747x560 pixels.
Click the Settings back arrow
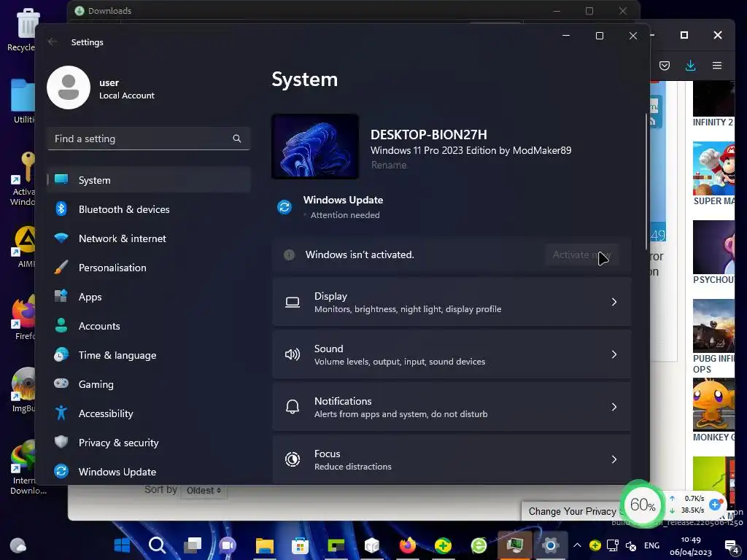(x=53, y=42)
